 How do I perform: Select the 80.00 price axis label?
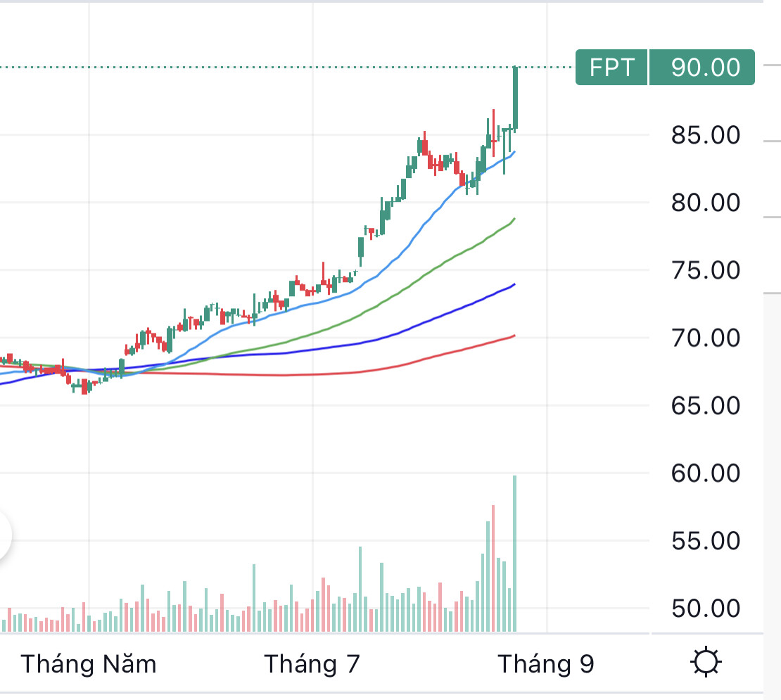[706, 203]
